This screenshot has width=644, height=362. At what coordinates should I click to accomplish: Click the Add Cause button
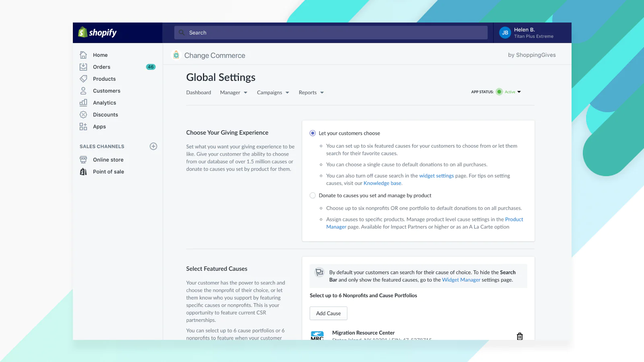pyautogui.click(x=328, y=313)
